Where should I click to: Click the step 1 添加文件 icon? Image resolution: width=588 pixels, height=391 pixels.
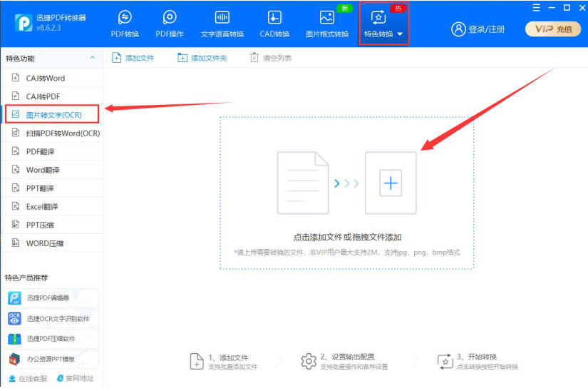(x=197, y=361)
